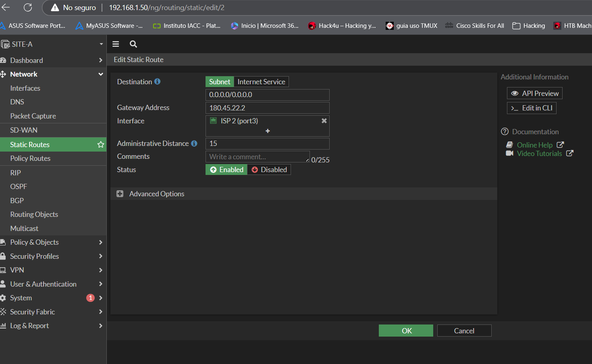Image resolution: width=592 pixels, height=364 pixels.
Task: Click the OK button
Action: pyautogui.click(x=406, y=331)
